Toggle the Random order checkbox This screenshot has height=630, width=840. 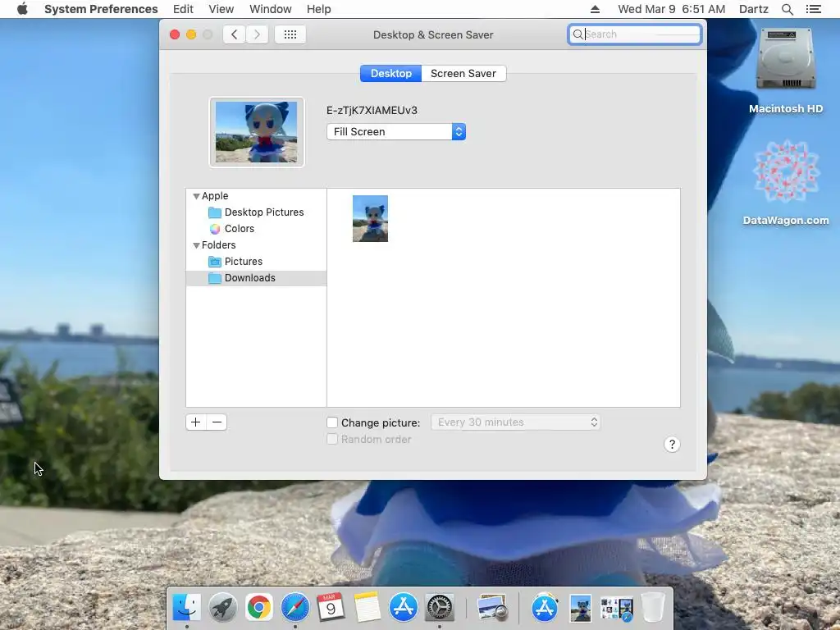[332, 440]
